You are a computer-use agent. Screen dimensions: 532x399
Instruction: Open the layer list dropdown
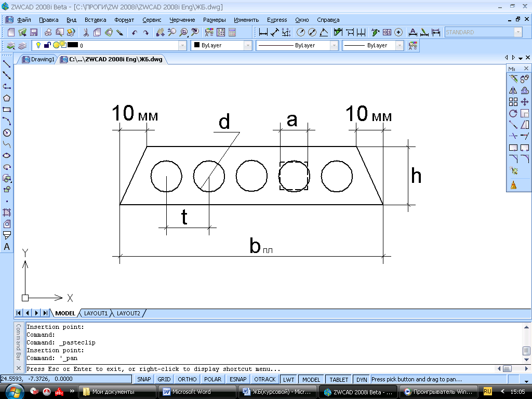(x=182, y=45)
